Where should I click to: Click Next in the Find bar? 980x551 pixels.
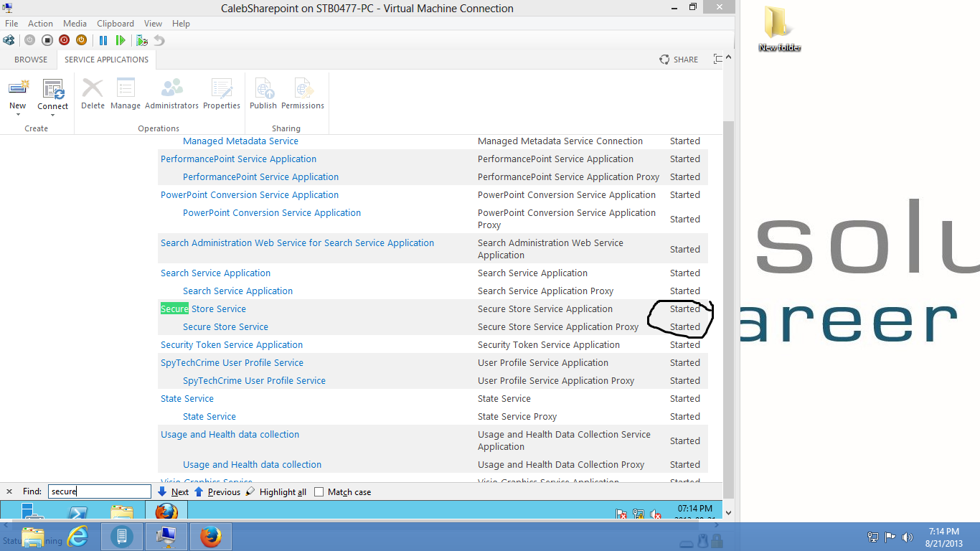pyautogui.click(x=173, y=491)
